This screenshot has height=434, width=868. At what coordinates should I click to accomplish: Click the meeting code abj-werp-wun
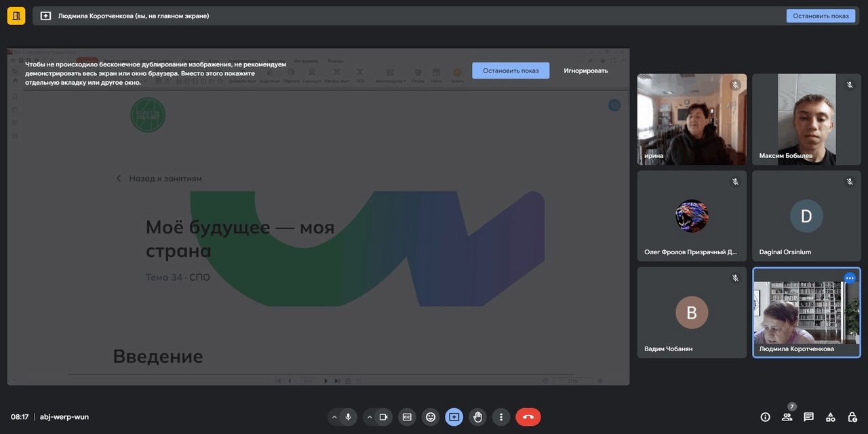[64, 417]
